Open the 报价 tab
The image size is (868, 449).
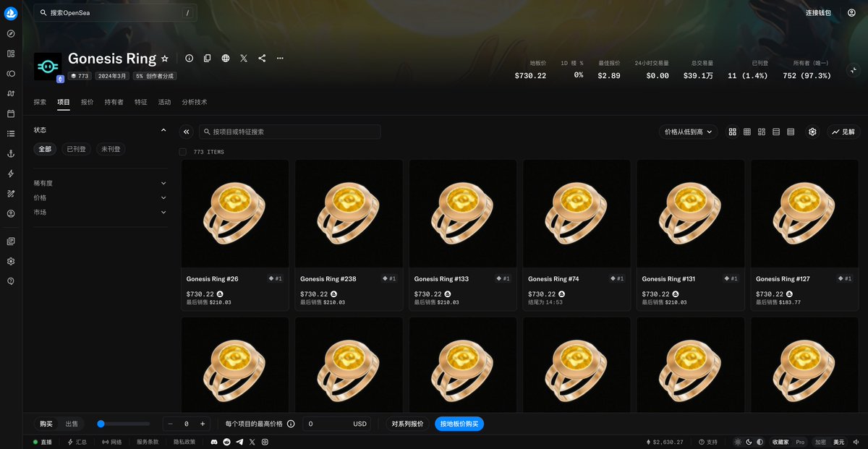pyautogui.click(x=87, y=102)
